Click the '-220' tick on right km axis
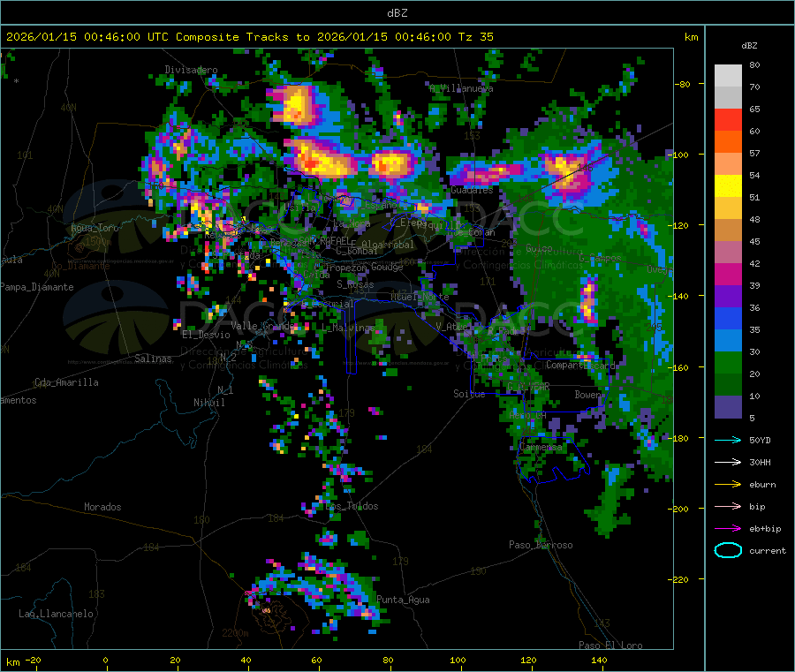The image size is (795, 672). (x=680, y=579)
